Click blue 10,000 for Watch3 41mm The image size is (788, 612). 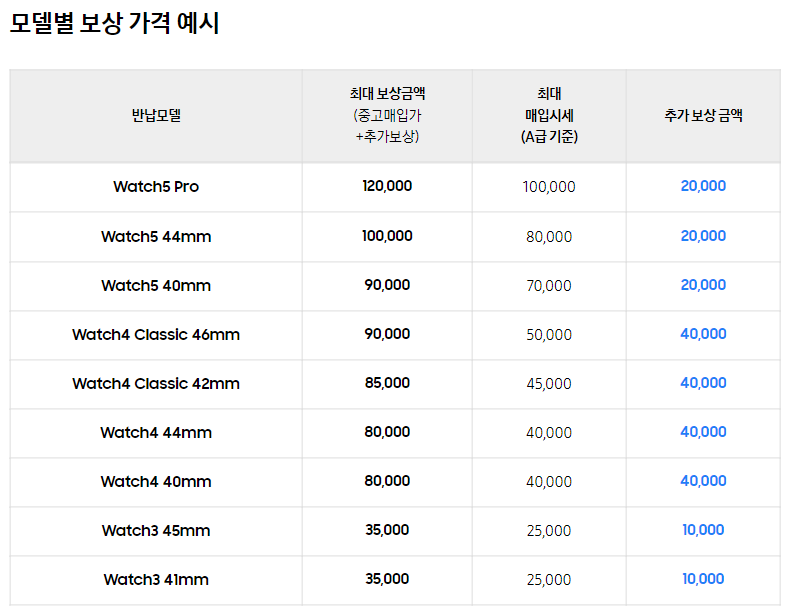pyautogui.click(x=703, y=579)
